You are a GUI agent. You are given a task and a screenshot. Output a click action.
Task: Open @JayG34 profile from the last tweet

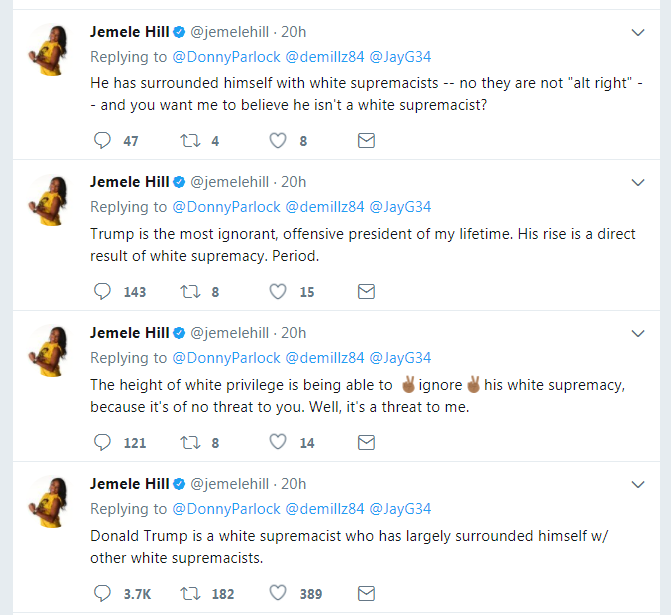coord(400,508)
